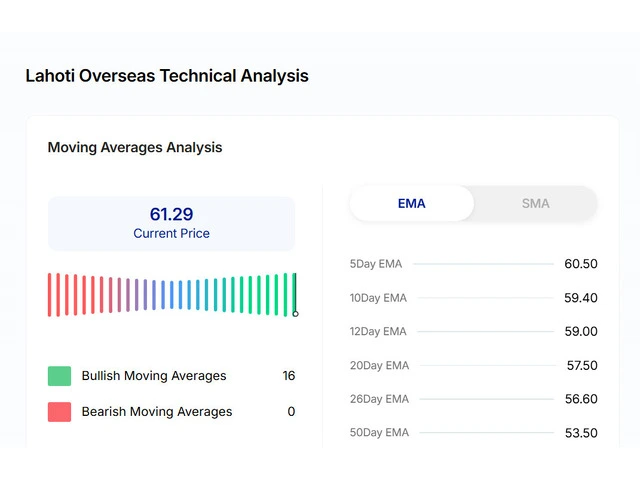
Task: Click the first red bar of the gauge
Action: pos(50,295)
